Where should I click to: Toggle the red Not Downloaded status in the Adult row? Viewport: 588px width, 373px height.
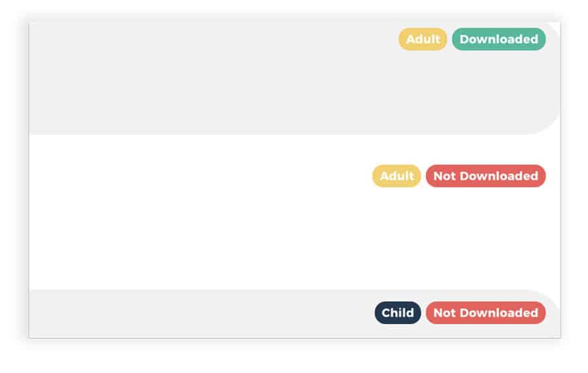coord(485,176)
